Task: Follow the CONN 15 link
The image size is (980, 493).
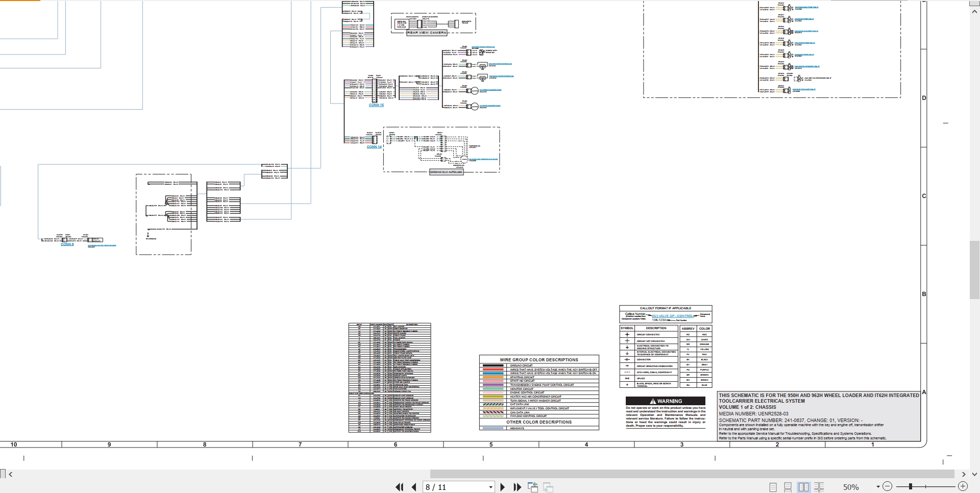Action: click(x=376, y=105)
